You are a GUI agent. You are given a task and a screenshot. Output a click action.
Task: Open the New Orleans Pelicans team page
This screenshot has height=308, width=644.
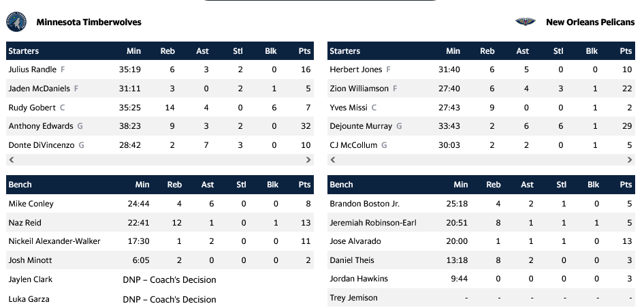click(x=590, y=22)
